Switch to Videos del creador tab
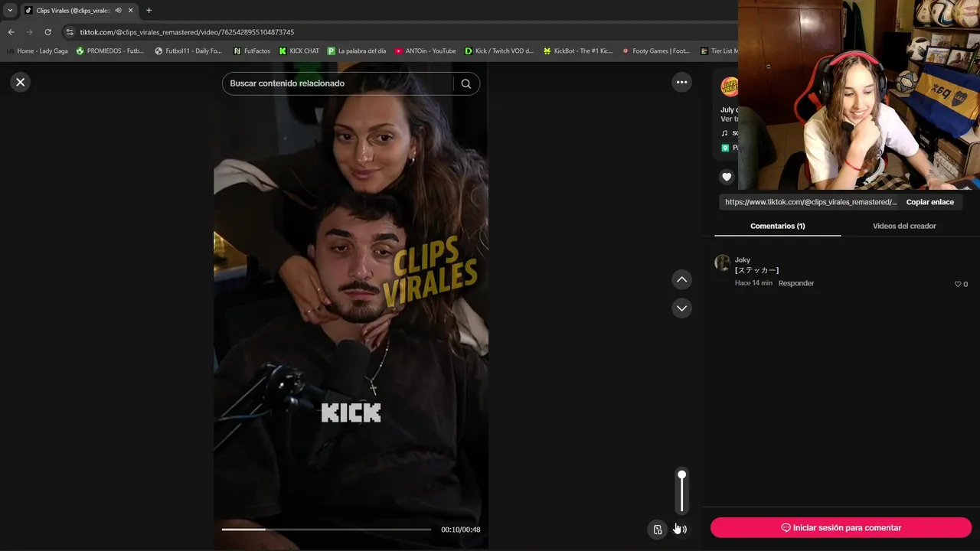 coord(904,226)
